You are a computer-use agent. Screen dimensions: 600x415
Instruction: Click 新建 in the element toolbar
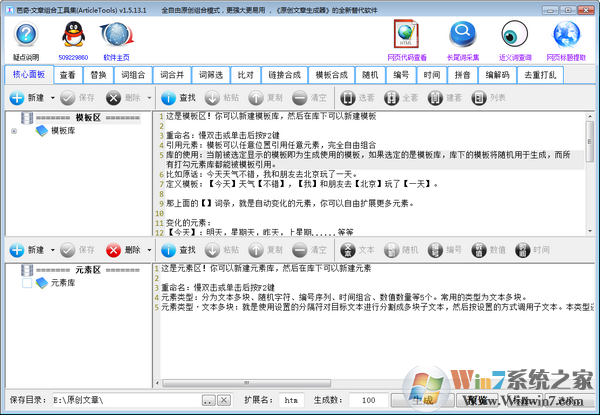(27, 250)
